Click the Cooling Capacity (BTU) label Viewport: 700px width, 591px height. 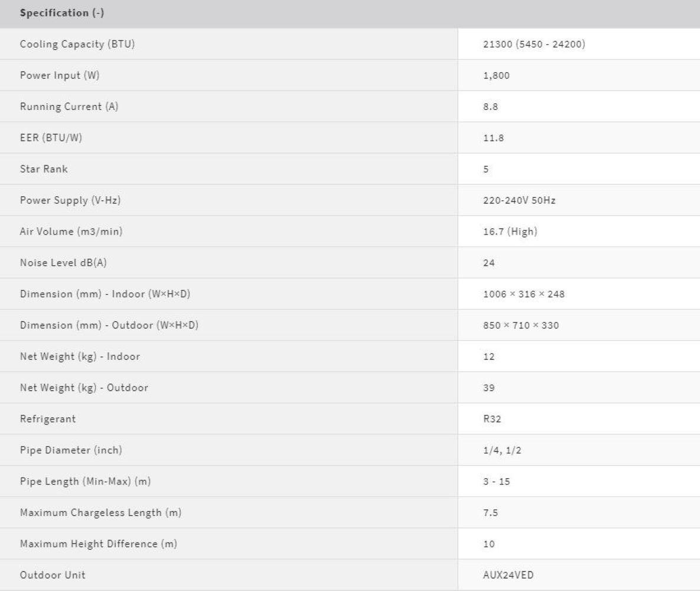(77, 44)
